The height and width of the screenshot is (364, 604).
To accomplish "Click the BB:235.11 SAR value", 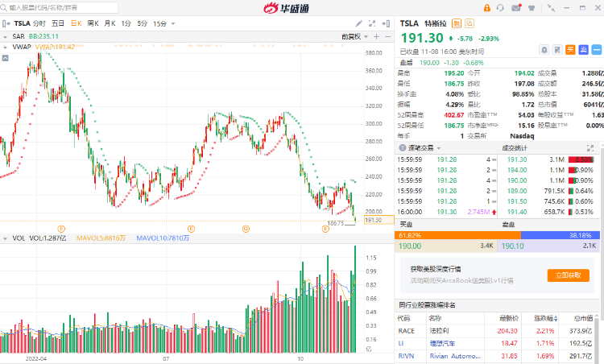I will [43, 36].
